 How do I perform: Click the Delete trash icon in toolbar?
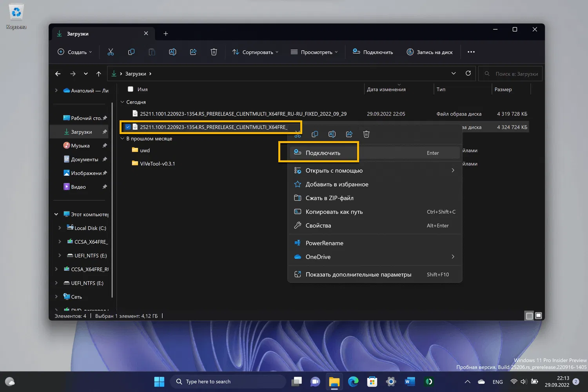(x=214, y=52)
